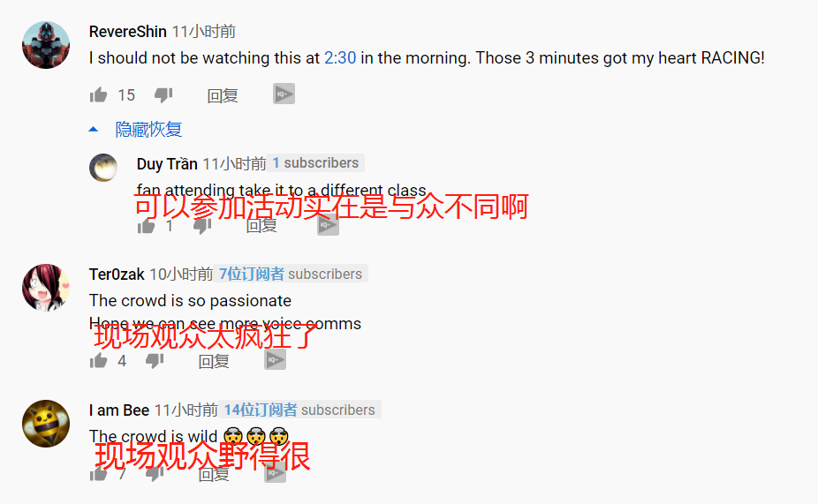Viewport: 818px width, 504px height.
Task: Click 隐藏恢复 to hide replies
Action: 148,129
